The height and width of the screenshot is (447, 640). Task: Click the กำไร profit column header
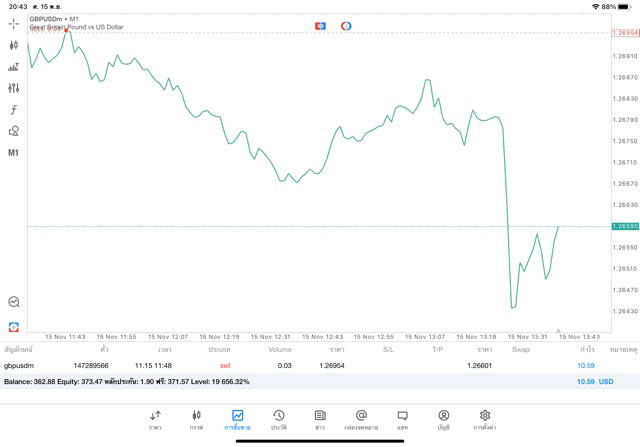[x=587, y=350]
